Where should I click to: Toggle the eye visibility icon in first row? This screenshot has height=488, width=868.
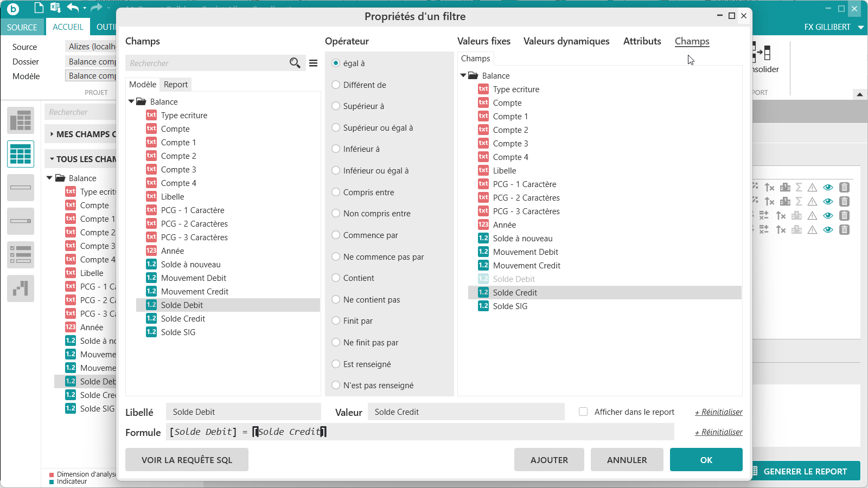tap(828, 188)
